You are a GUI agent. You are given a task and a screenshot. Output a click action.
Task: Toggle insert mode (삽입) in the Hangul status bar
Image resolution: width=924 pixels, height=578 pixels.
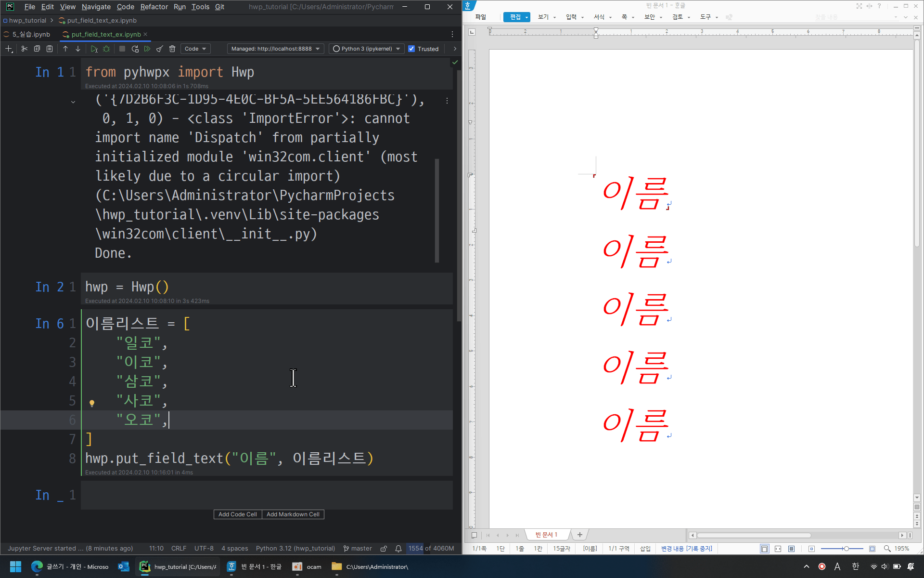(645, 549)
